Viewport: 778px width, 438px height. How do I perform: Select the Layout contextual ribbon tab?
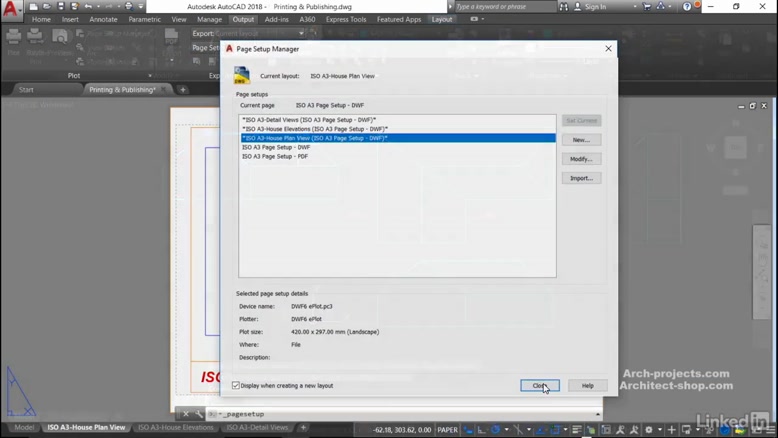click(442, 19)
